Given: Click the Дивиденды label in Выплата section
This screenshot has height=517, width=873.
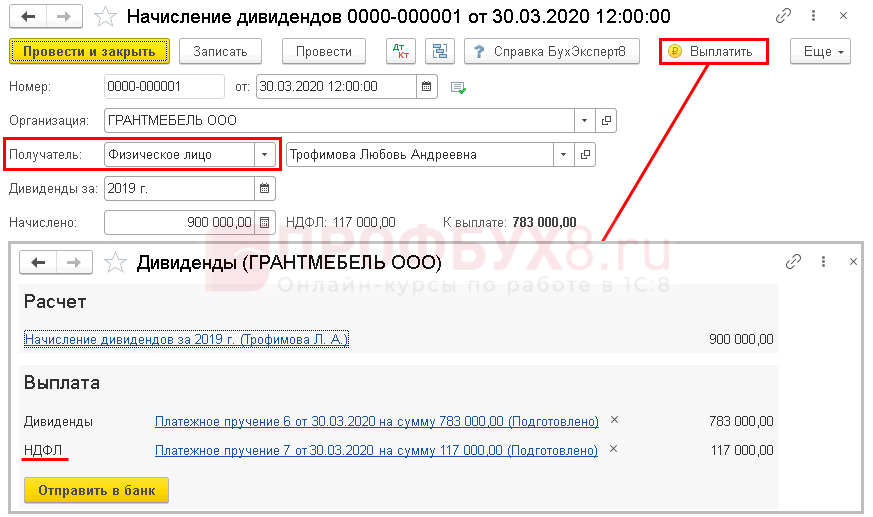Looking at the screenshot, I should [58, 421].
